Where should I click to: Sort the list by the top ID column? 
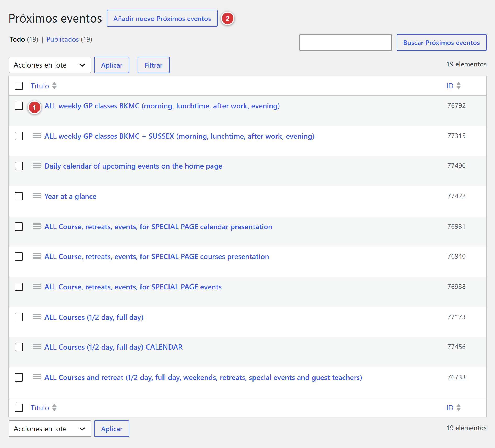pos(450,86)
